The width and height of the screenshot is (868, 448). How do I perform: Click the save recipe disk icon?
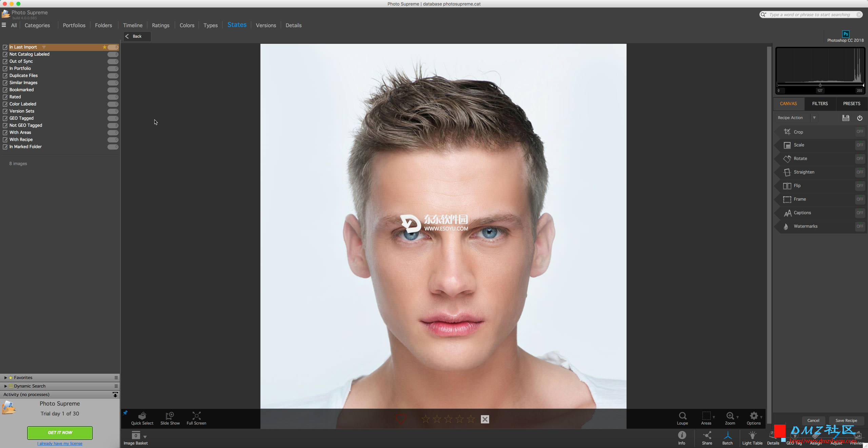point(846,118)
